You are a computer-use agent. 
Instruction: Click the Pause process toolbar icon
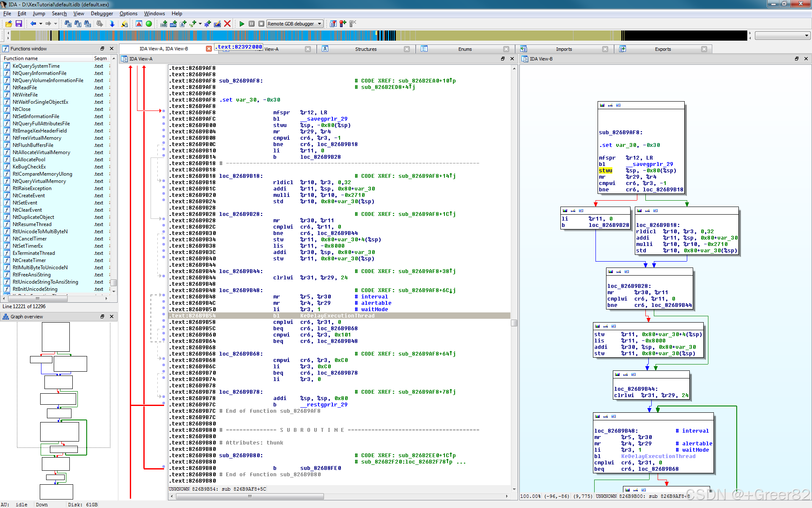pos(252,24)
